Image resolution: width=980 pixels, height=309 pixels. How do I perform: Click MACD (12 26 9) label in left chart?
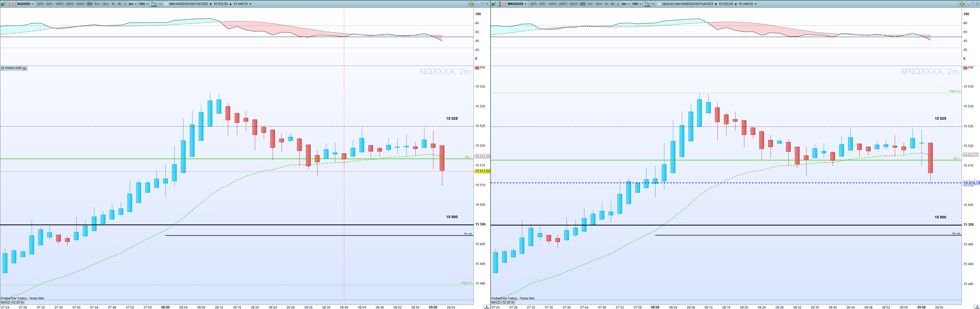[12, 302]
